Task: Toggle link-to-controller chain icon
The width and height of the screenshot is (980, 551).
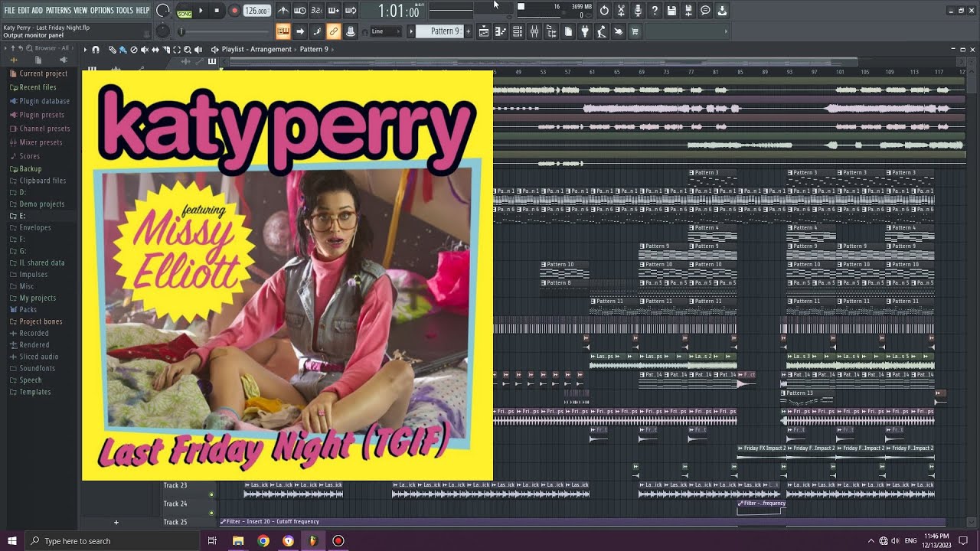Action: click(x=333, y=31)
